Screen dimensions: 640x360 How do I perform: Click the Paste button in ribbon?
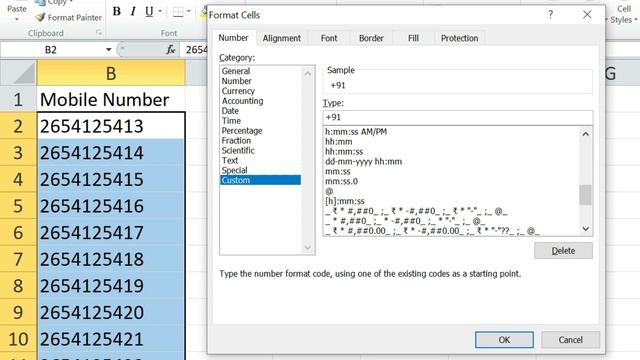pos(17,8)
